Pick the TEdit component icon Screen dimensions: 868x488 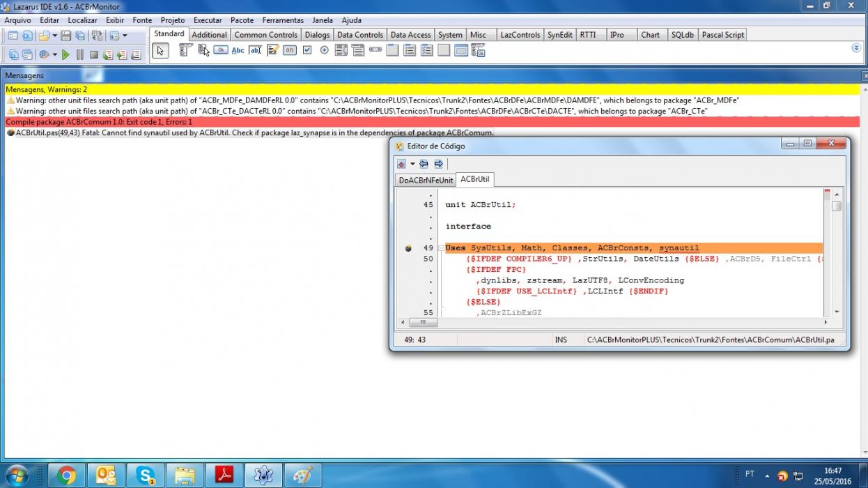[256, 50]
